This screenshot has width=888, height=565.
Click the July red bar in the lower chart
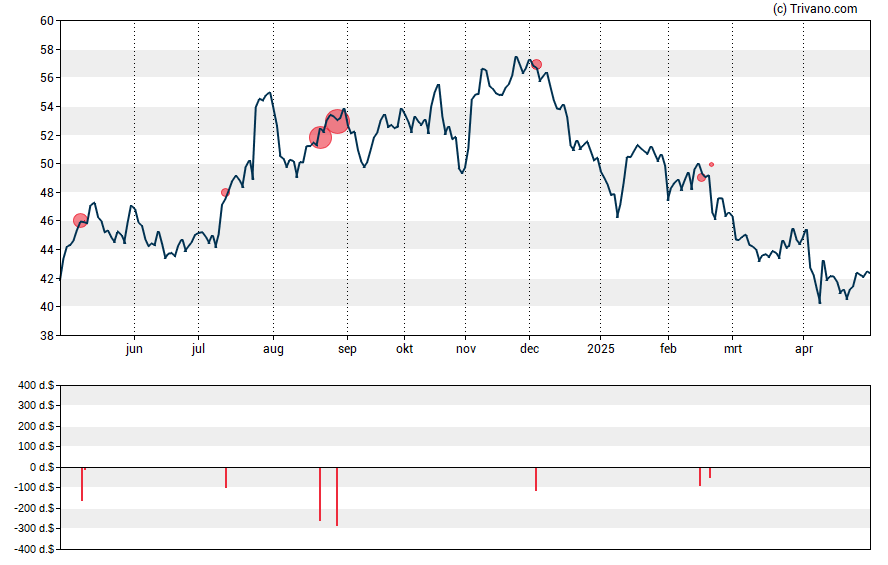(225, 478)
